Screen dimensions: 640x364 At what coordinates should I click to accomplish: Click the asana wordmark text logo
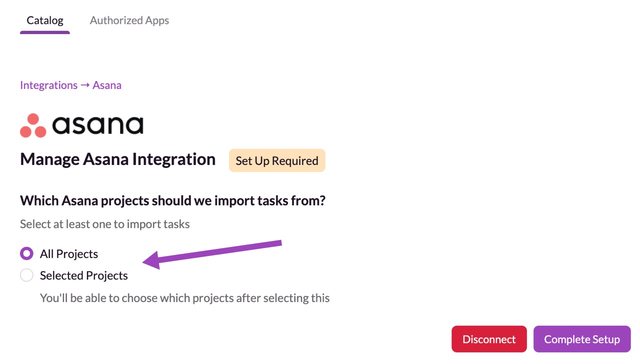point(97,125)
